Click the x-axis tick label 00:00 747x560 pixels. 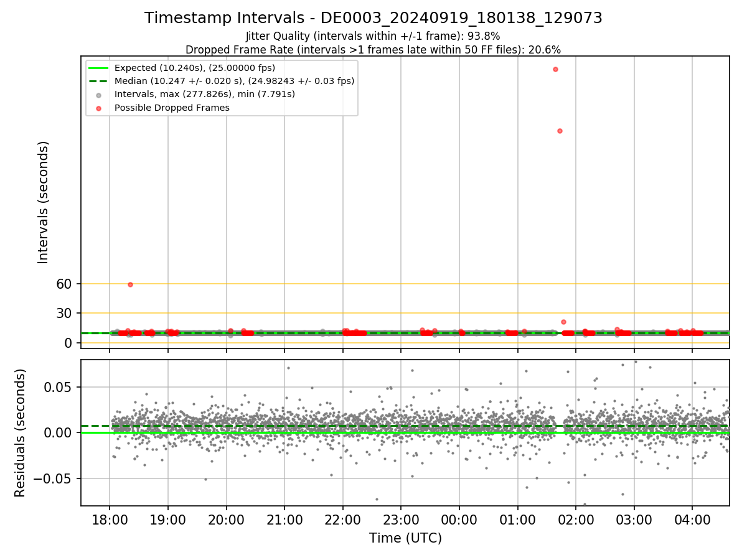[x=459, y=520]
